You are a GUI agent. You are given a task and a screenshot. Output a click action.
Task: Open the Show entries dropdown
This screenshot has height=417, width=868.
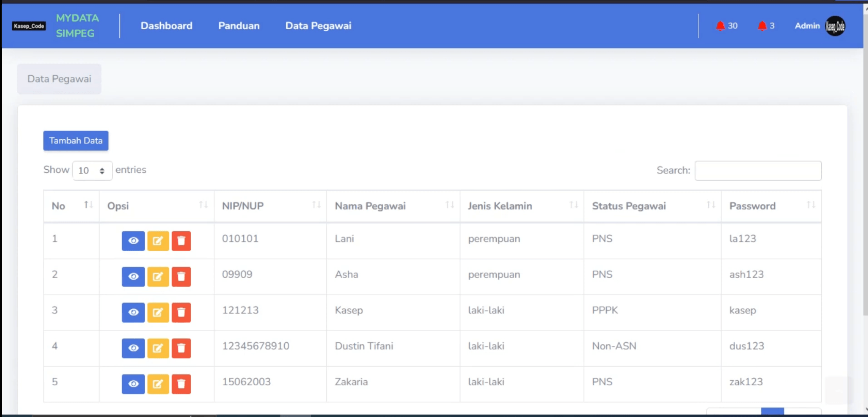pyautogui.click(x=92, y=170)
